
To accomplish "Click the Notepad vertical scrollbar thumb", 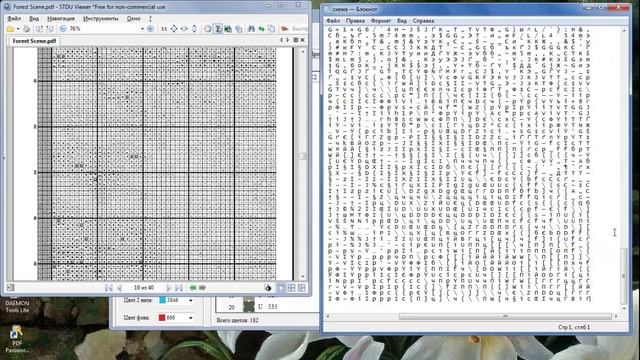I will point(624,276).
